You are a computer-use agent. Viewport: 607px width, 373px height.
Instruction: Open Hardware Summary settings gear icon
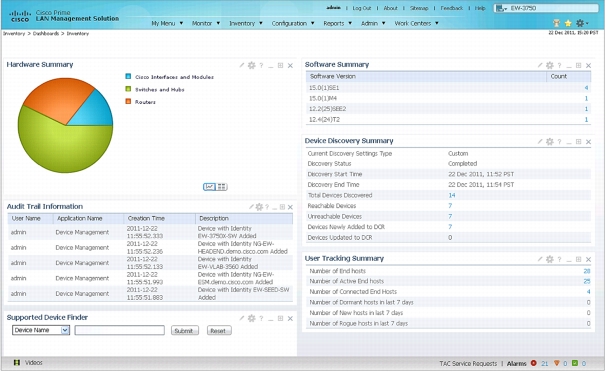click(x=252, y=65)
